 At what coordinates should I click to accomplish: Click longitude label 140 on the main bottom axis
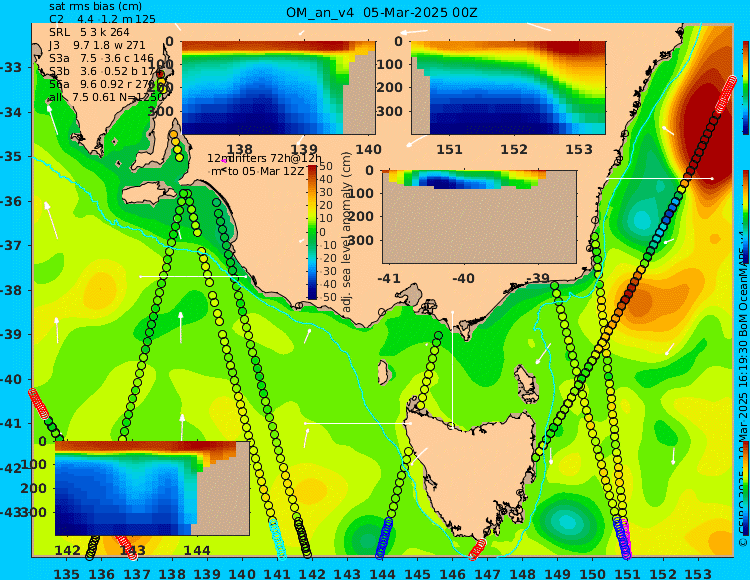pyautogui.click(x=242, y=573)
